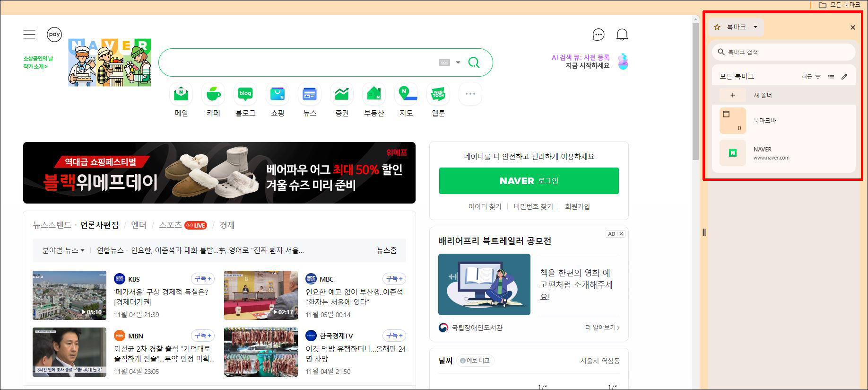Open Naver Pay icon
The width and height of the screenshot is (868, 390).
(54, 34)
